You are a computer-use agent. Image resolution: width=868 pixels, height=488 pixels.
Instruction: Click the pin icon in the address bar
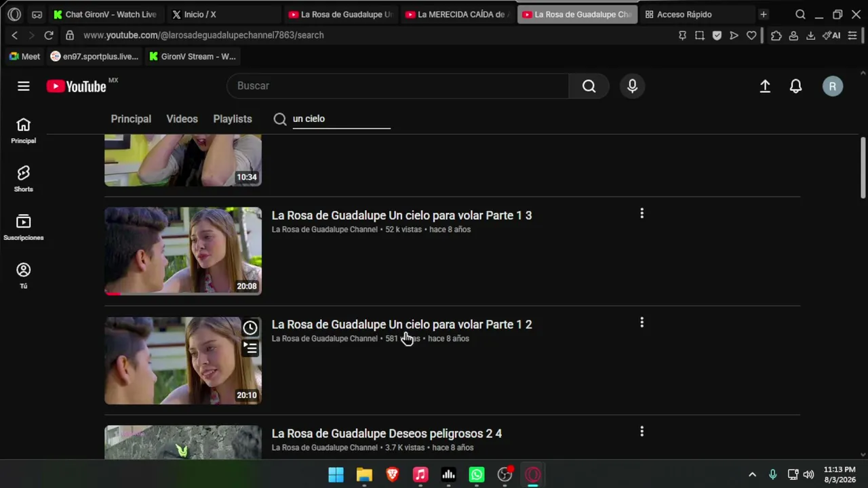[682, 35]
